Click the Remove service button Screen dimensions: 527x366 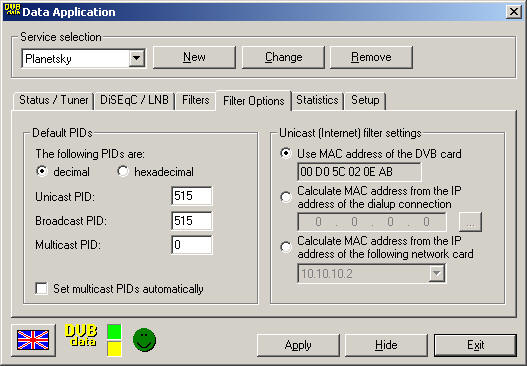pyautogui.click(x=371, y=57)
